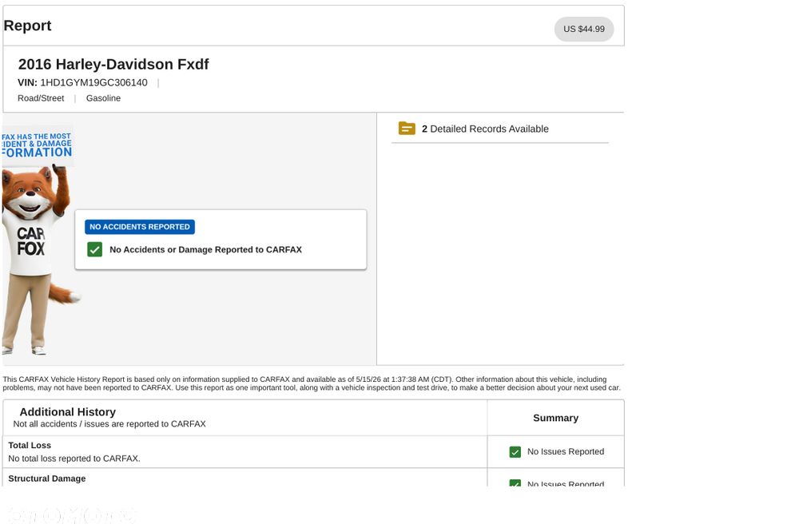Click the Road/Street vehicle type label

41,98
